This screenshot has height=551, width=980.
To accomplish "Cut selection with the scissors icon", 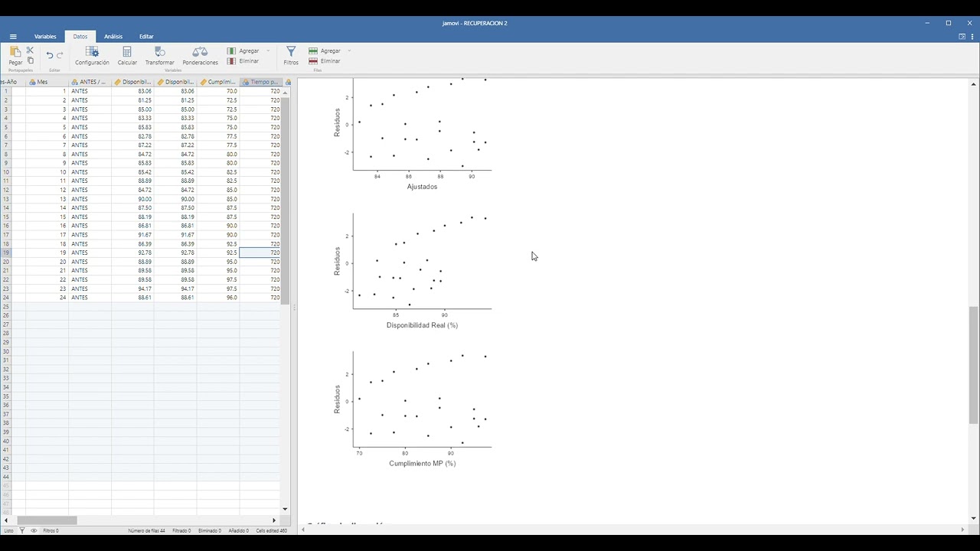I will pos(31,50).
